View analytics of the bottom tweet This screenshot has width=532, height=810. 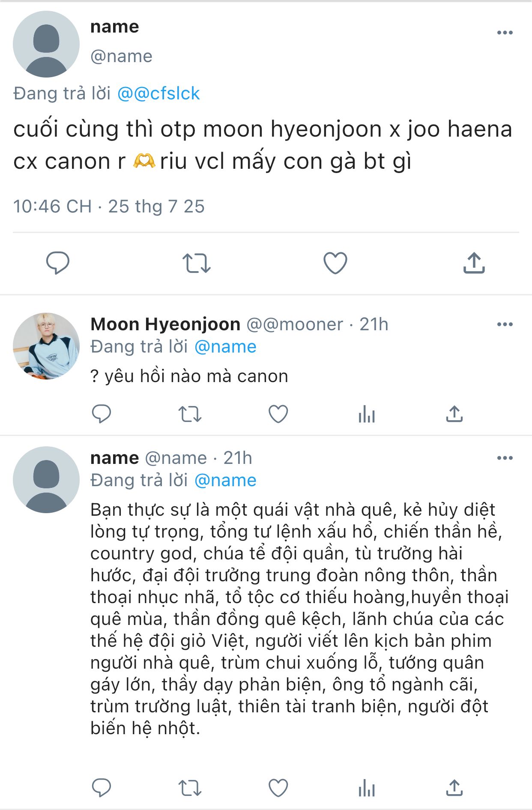tap(367, 787)
